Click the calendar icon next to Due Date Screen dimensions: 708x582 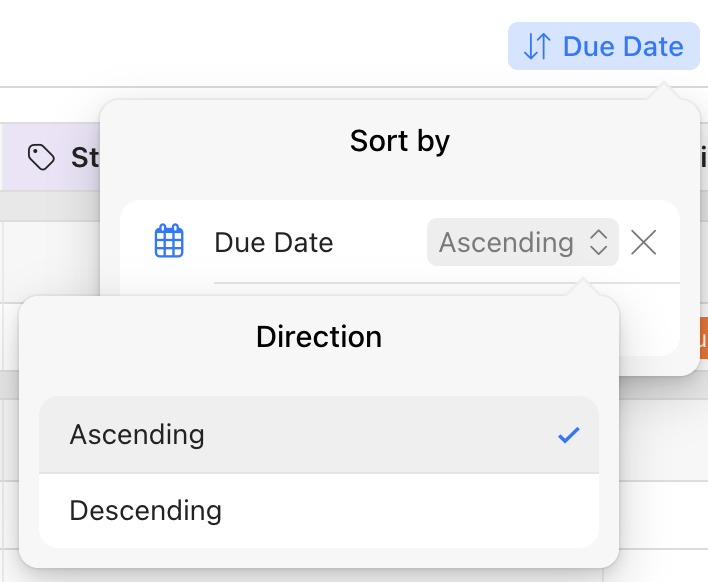tap(169, 242)
